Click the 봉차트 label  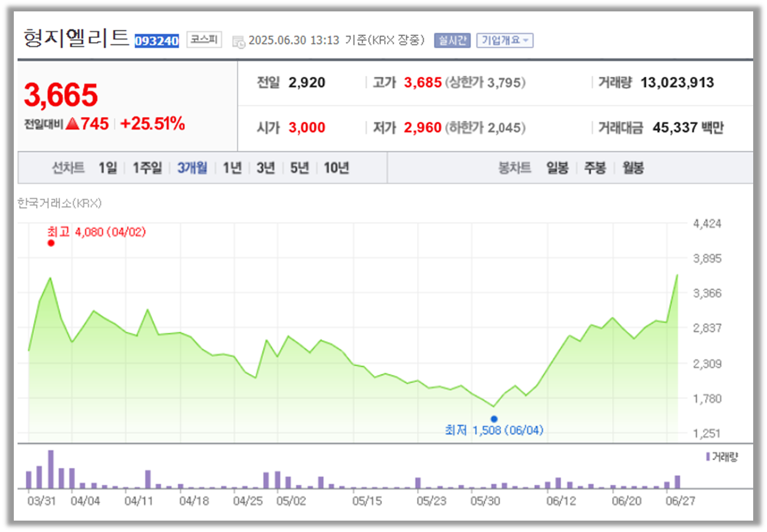[x=515, y=169]
